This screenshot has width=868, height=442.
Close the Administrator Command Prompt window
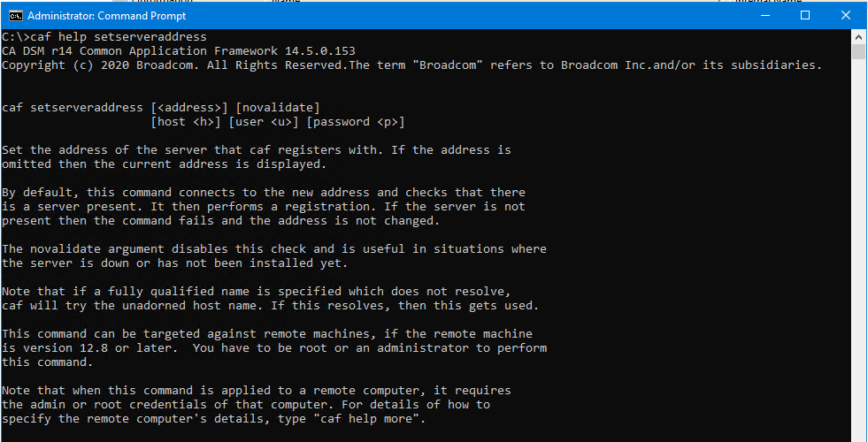pyautogui.click(x=847, y=15)
